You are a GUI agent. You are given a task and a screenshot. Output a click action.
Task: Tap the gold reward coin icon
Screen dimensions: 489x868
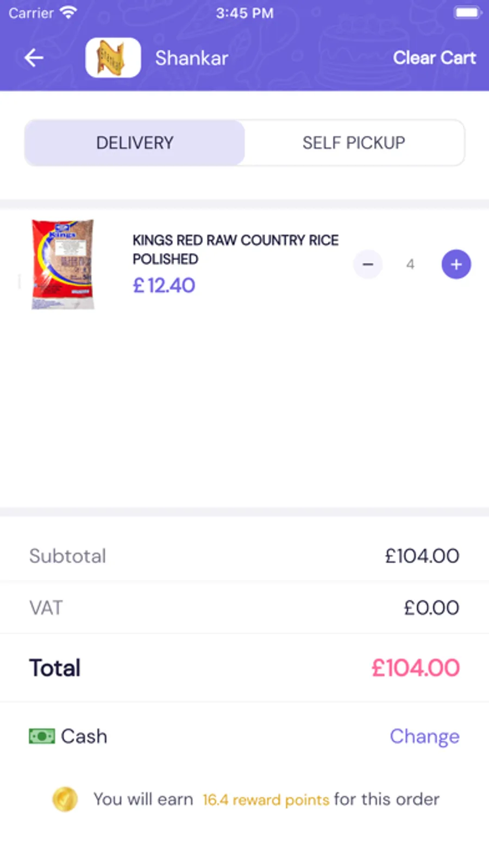pyautogui.click(x=65, y=799)
